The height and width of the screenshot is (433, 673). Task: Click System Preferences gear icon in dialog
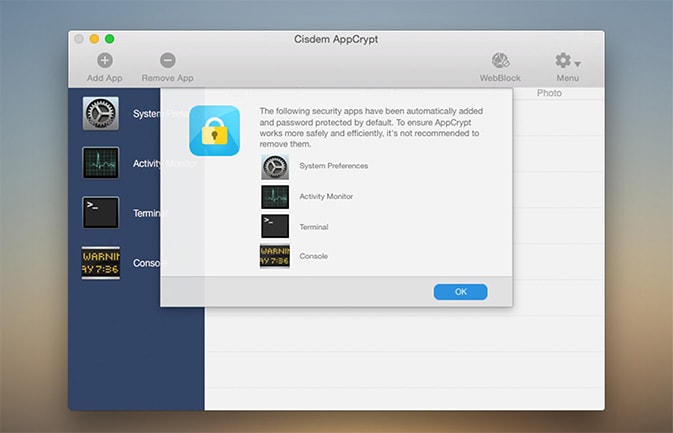coord(275,166)
